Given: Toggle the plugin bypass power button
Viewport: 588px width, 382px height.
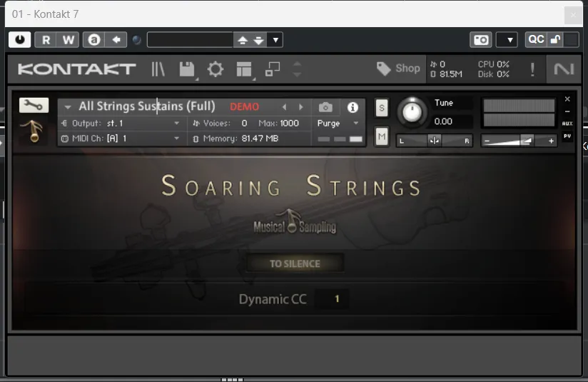Looking at the screenshot, I should [19, 39].
